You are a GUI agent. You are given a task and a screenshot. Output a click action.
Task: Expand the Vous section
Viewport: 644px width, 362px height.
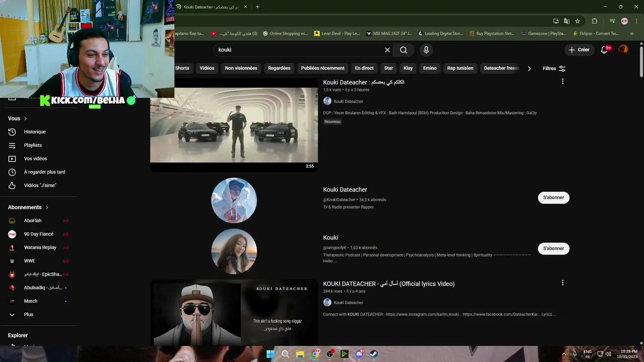pyautogui.click(x=18, y=119)
